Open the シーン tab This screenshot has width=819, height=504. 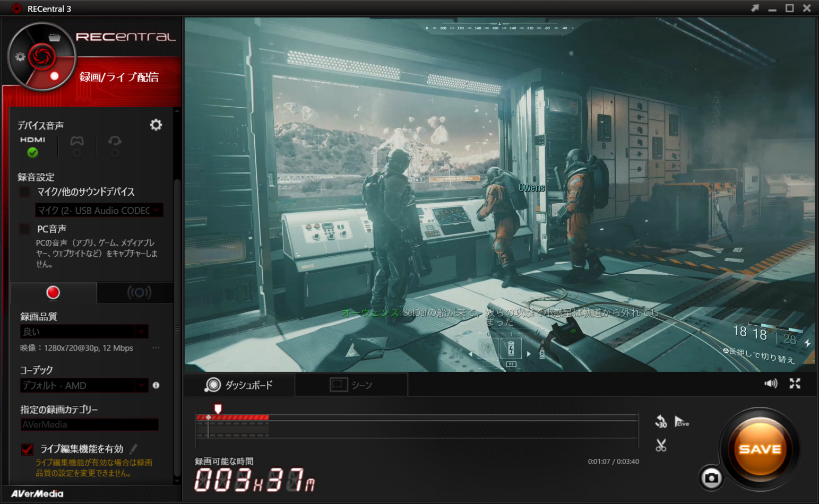[x=351, y=385]
